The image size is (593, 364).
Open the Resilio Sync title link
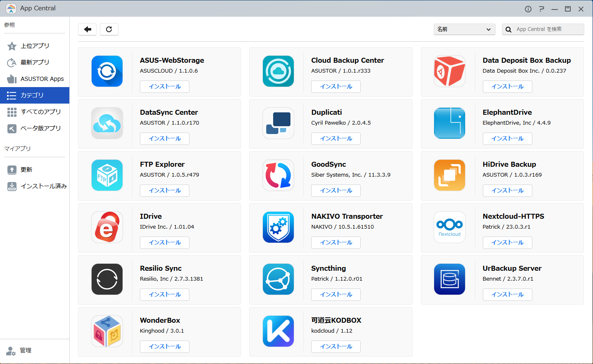(x=161, y=268)
